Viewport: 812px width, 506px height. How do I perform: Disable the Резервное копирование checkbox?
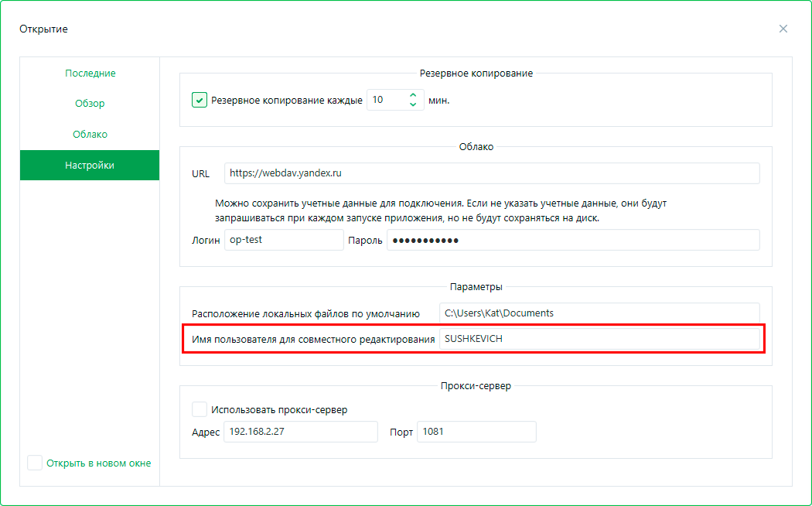[x=200, y=100]
